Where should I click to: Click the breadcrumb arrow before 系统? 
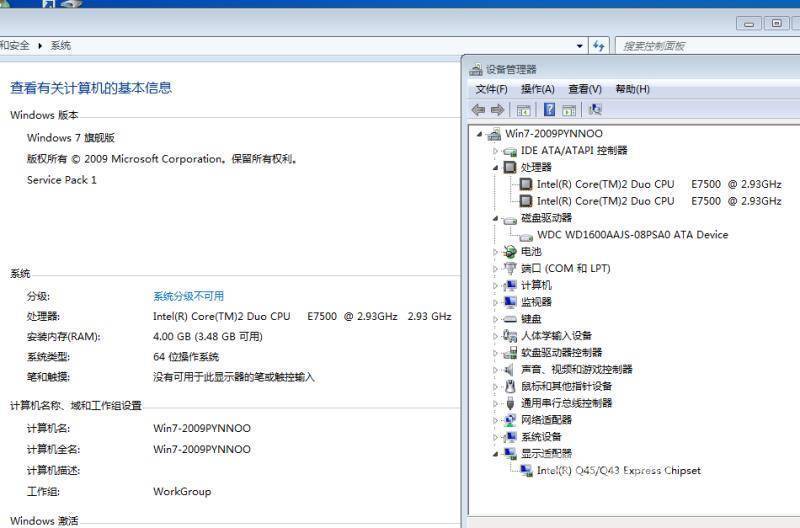40,46
